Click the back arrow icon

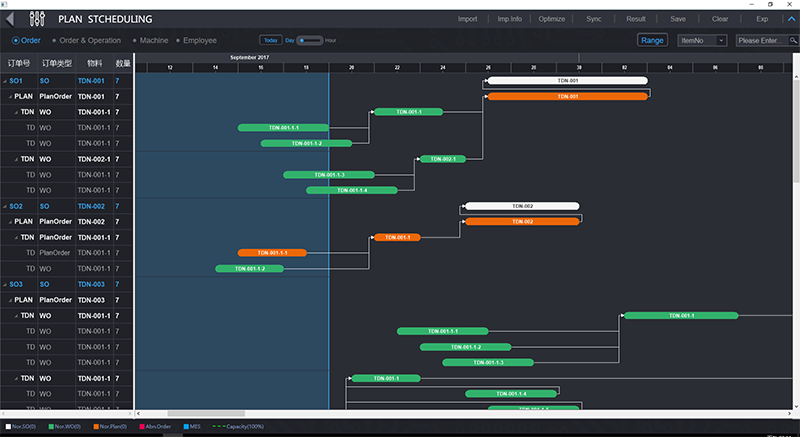tap(12, 18)
